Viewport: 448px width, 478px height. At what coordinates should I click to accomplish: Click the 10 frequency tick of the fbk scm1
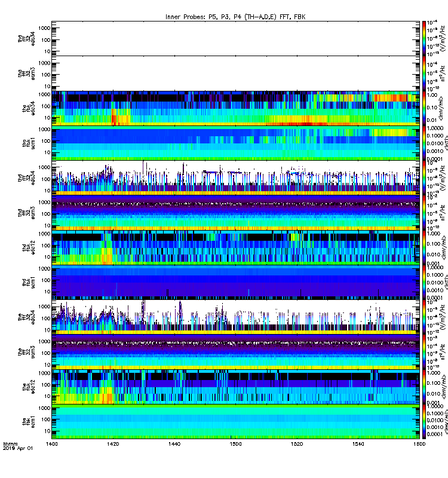(x=47, y=431)
